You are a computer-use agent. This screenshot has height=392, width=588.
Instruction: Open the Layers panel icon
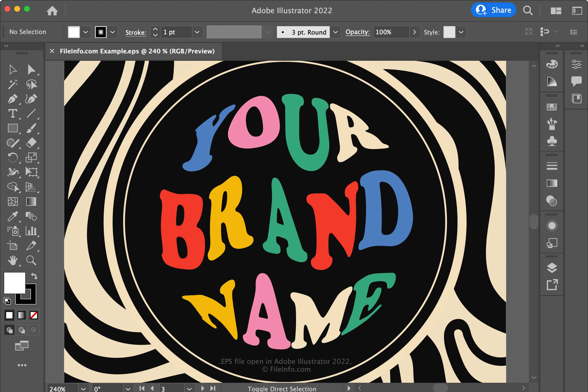click(552, 268)
